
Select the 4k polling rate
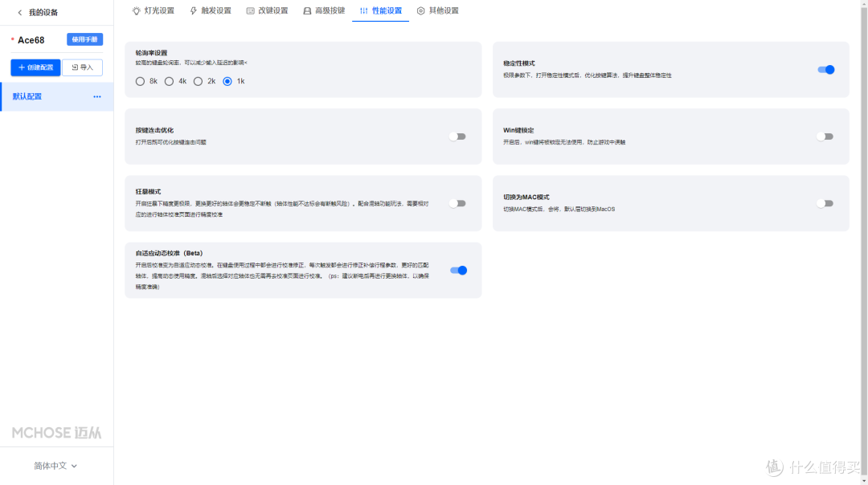click(169, 81)
